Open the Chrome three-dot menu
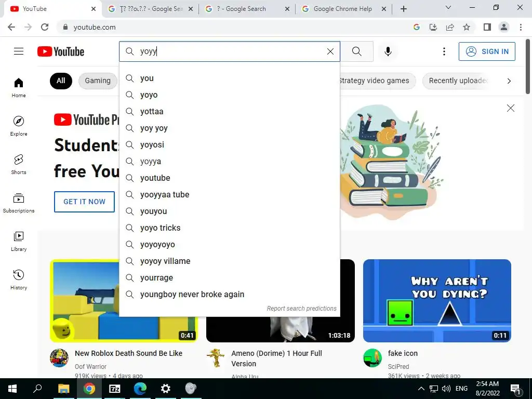This screenshot has height=399, width=532. point(521,27)
